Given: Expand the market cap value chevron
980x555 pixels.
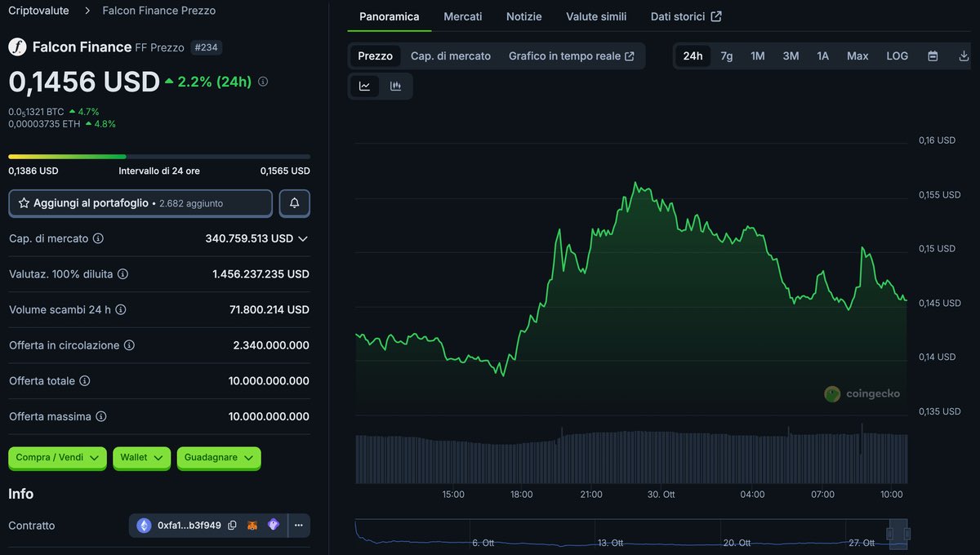Looking at the screenshot, I should [303, 238].
